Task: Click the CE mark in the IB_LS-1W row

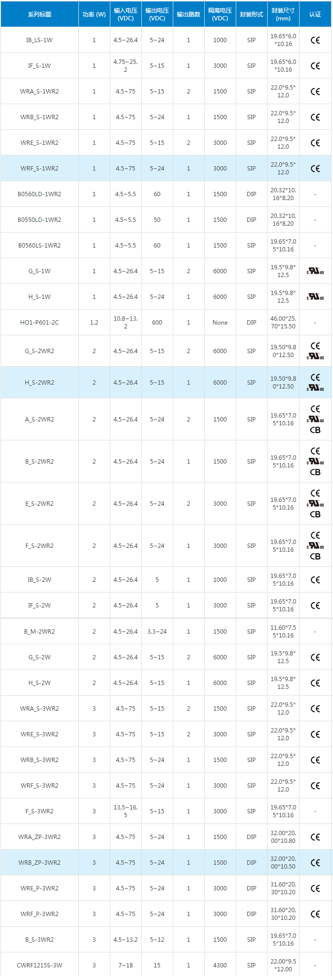Action: [x=315, y=40]
